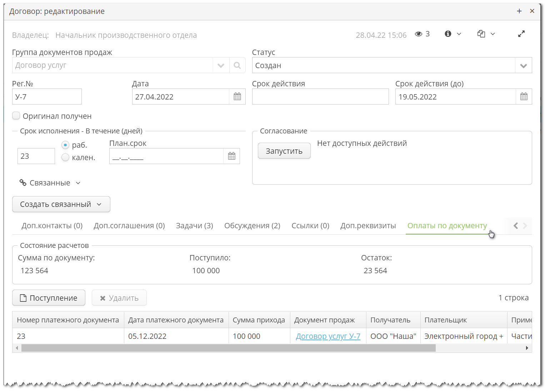Image resolution: width=545 pixels, height=392 pixels.
Task: Select the кален. radio button
Action: [65, 157]
